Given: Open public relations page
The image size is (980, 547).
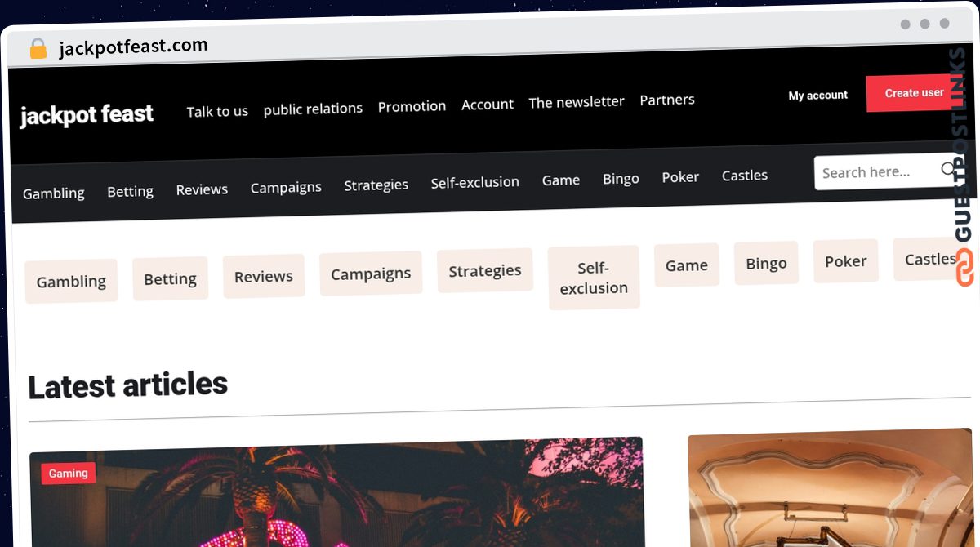Looking at the screenshot, I should [313, 109].
